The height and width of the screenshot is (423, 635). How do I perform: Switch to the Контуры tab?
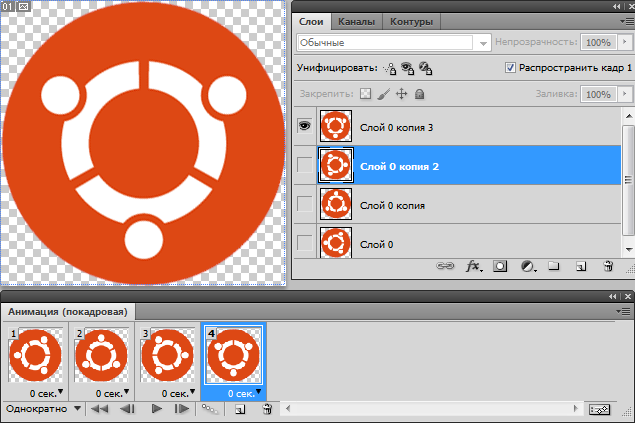411,21
